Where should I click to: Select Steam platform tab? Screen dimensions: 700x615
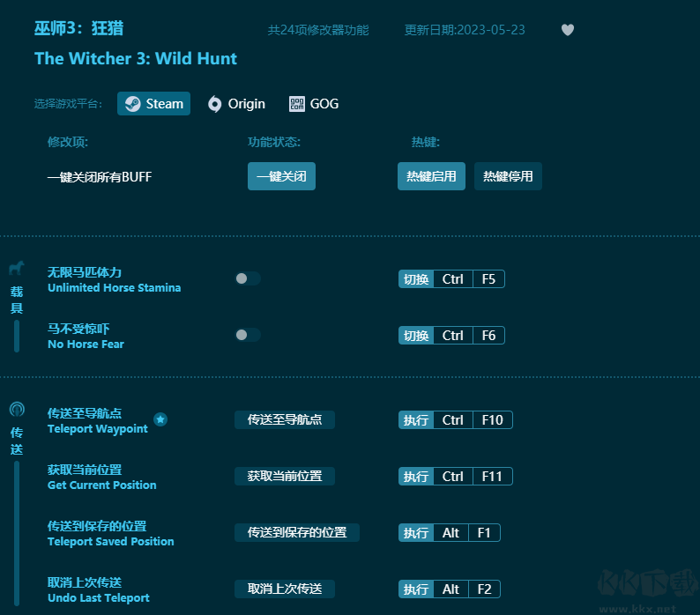[153, 104]
